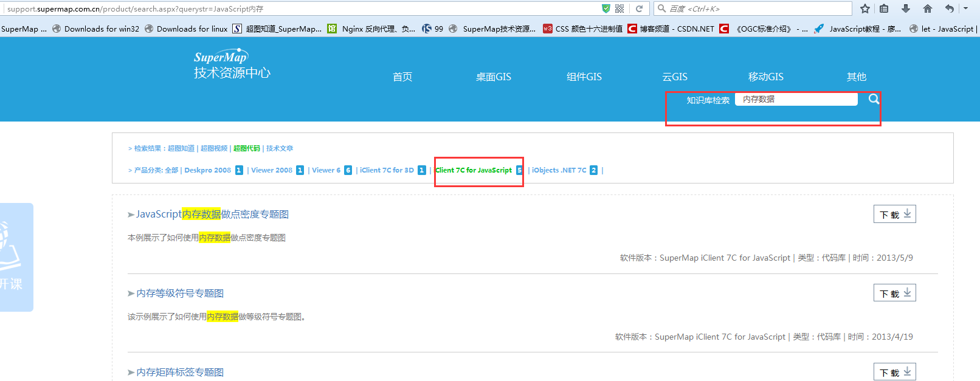Filter results by 超图视频
Viewport: 980px width, 381px height.
[214, 148]
